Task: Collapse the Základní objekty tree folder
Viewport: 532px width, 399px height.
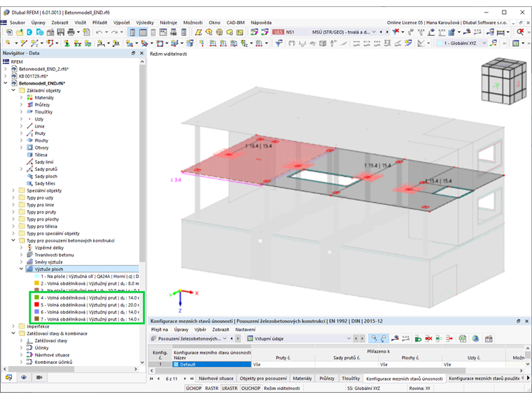Action: tap(13, 90)
